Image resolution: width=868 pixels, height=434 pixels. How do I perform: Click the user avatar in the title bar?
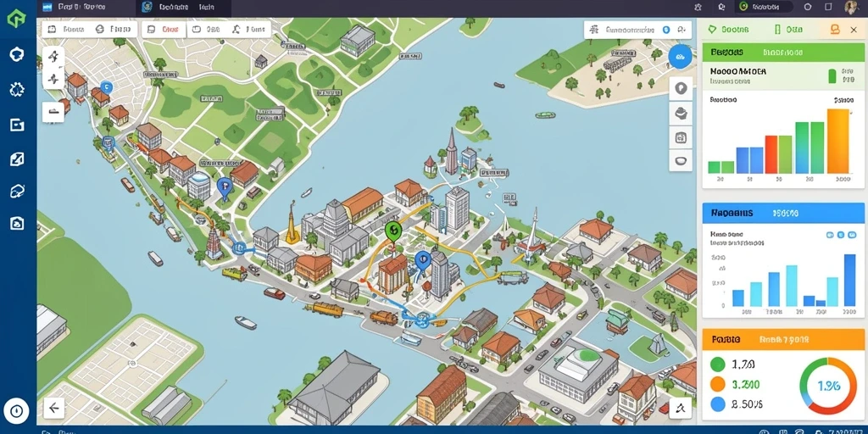click(x=851, y=7)
